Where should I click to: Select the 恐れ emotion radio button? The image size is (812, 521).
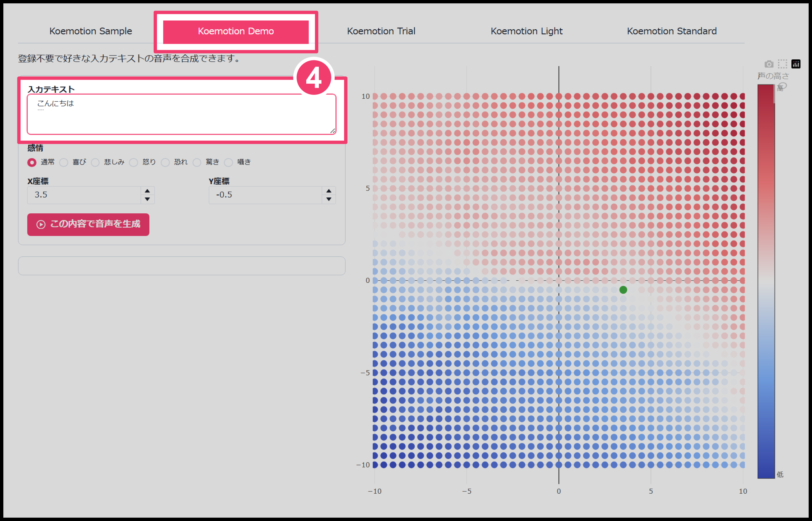tap(165, 162)
